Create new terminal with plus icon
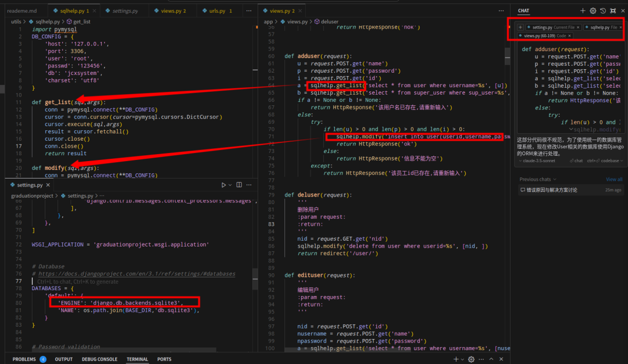Screen dimensions: 628x364 456,359
